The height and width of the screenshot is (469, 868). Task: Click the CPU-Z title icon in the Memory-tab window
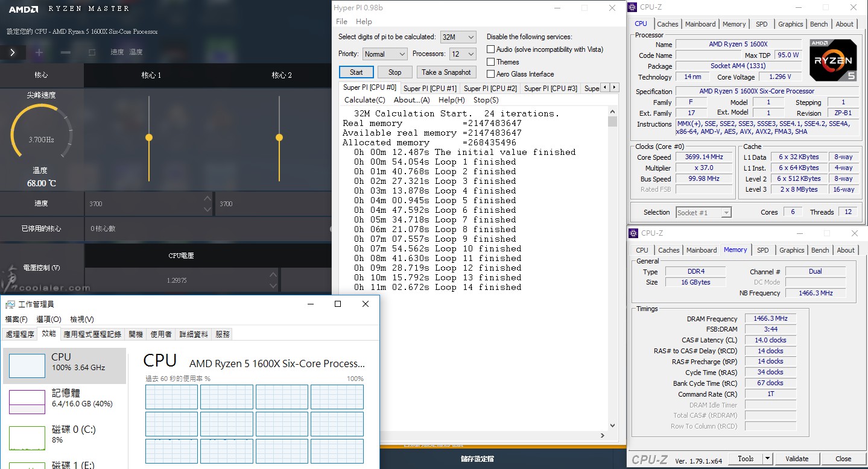(x=633, y=233)
